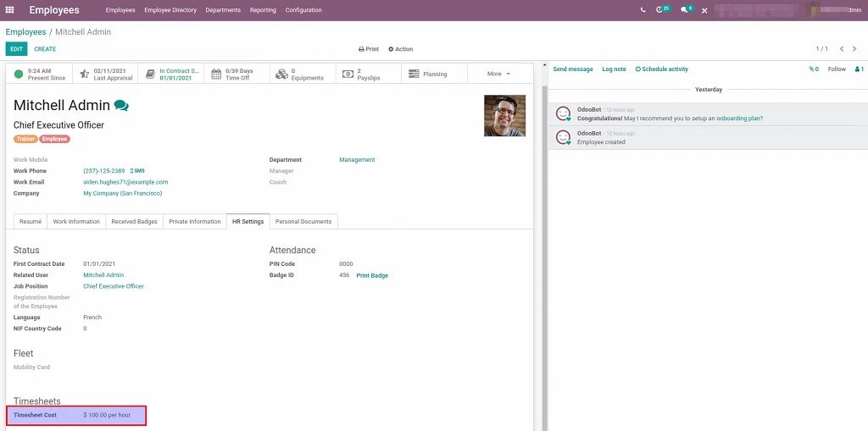Click the Employee tag
868x431 pixels.
[55, 139]
